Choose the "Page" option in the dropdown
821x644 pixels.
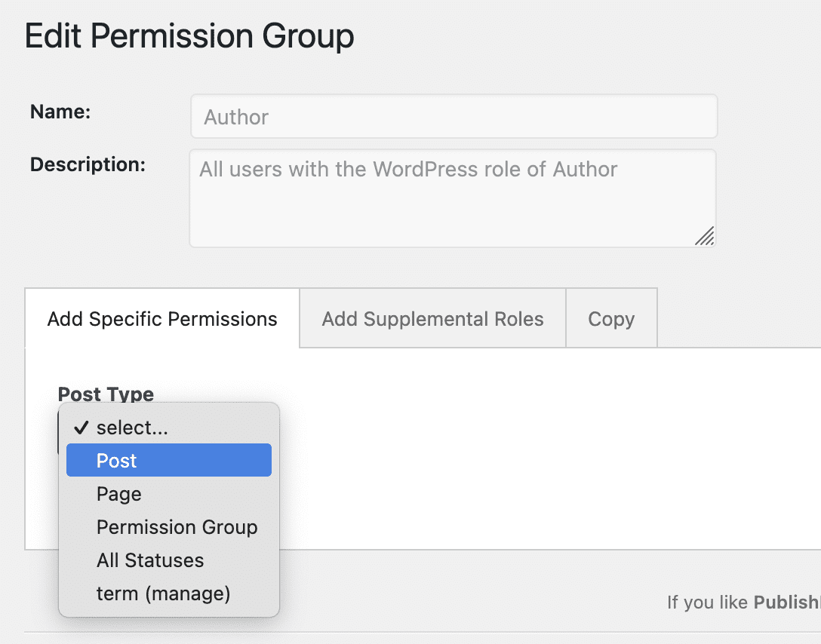tap(118, 494)
